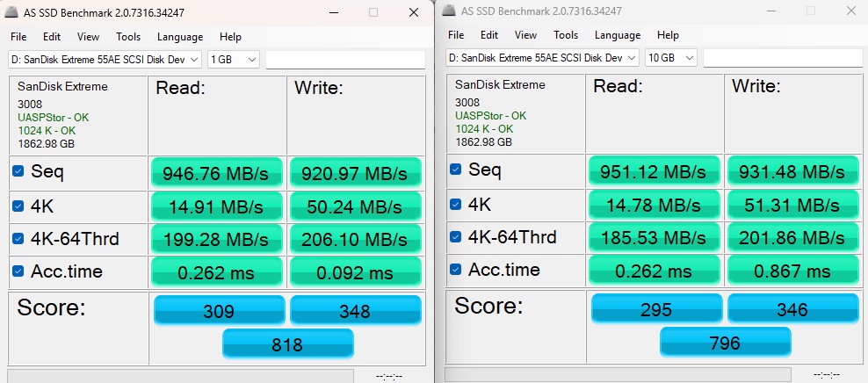
Task: Open the 1 GB test size dropdown
Action: (234, 59)
